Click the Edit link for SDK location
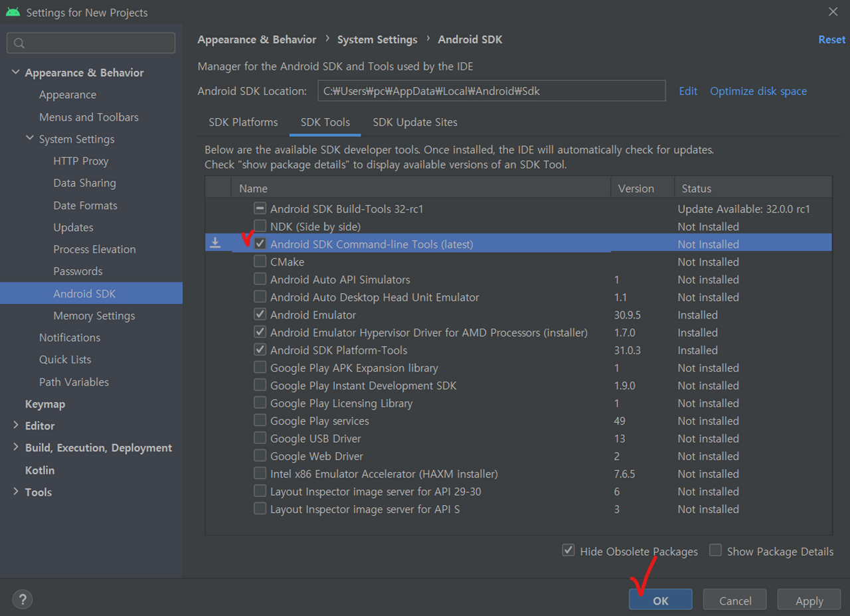The width and height of the screenshot is (850, 616). pyautogui.click(x=688, y=91)
